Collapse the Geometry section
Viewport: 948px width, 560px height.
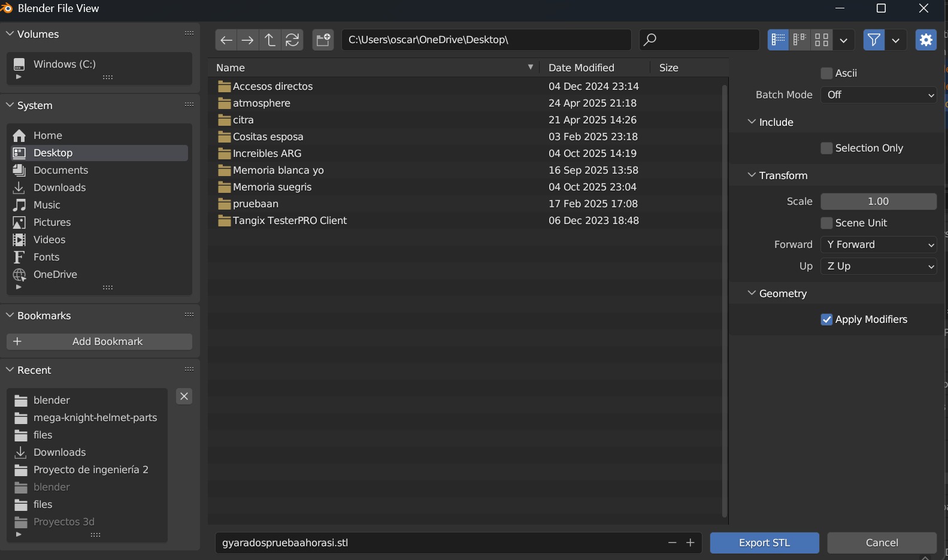point(778,293)
